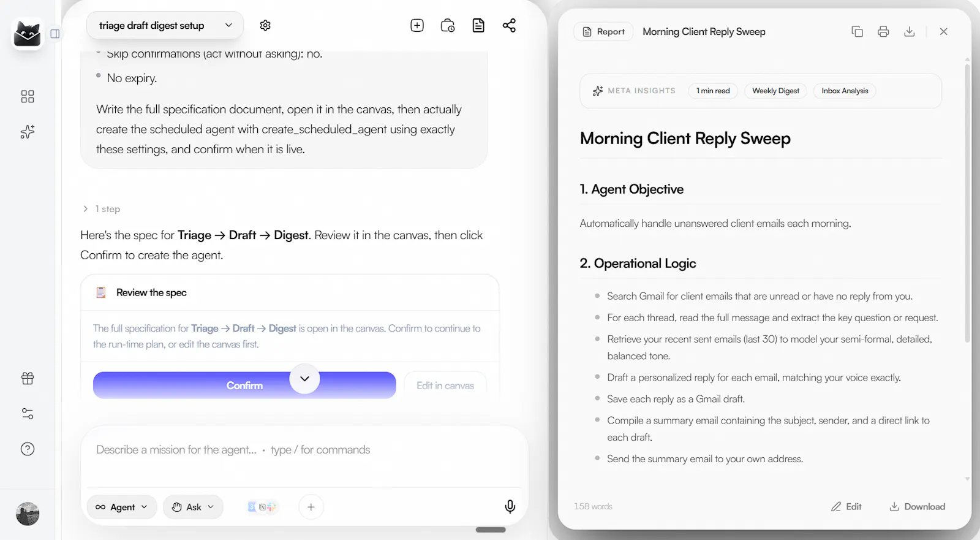Open the gear settings next to chat title
Screen dimensions: 980x540
265,25
